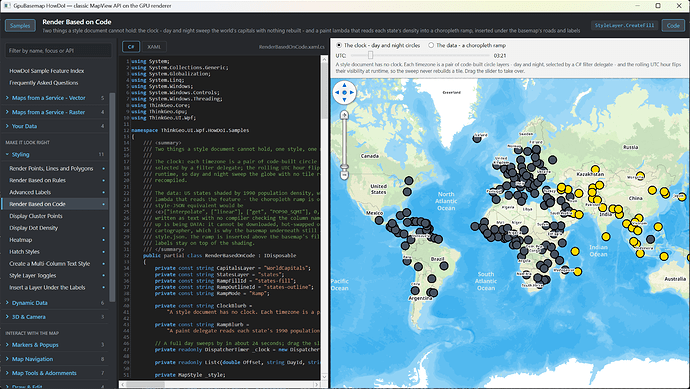Maximize the application window
This screenshot has height=389, width=690.
click(x=658, y=6)
